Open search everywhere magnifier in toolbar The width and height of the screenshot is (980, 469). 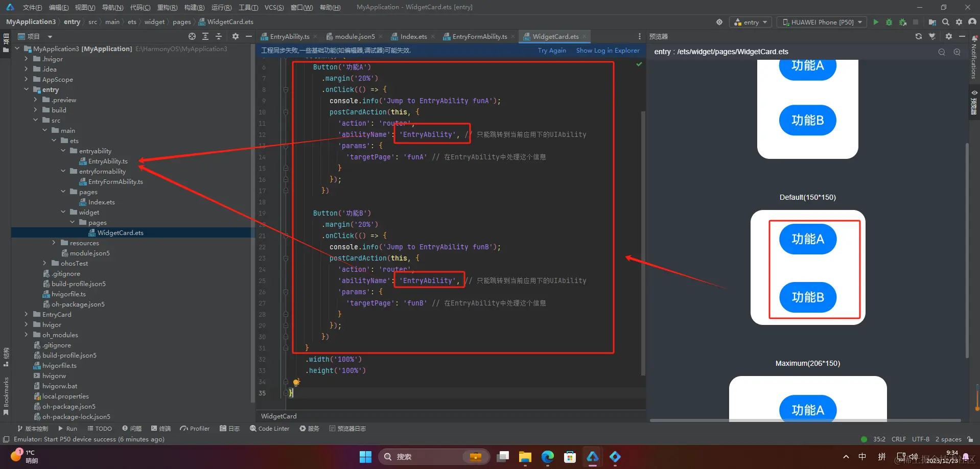pyautogui.click(x=946, y=22)
